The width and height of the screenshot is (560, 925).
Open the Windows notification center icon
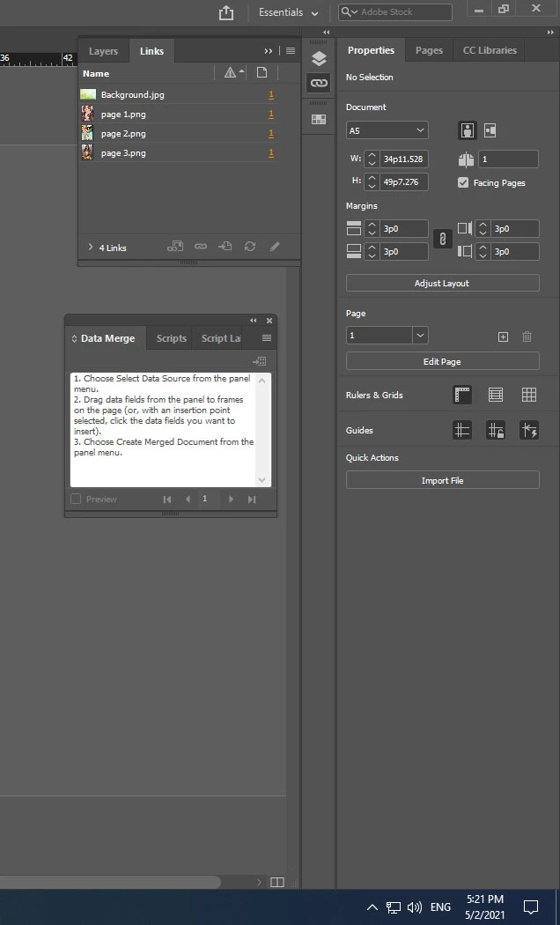tap(531, 907)
